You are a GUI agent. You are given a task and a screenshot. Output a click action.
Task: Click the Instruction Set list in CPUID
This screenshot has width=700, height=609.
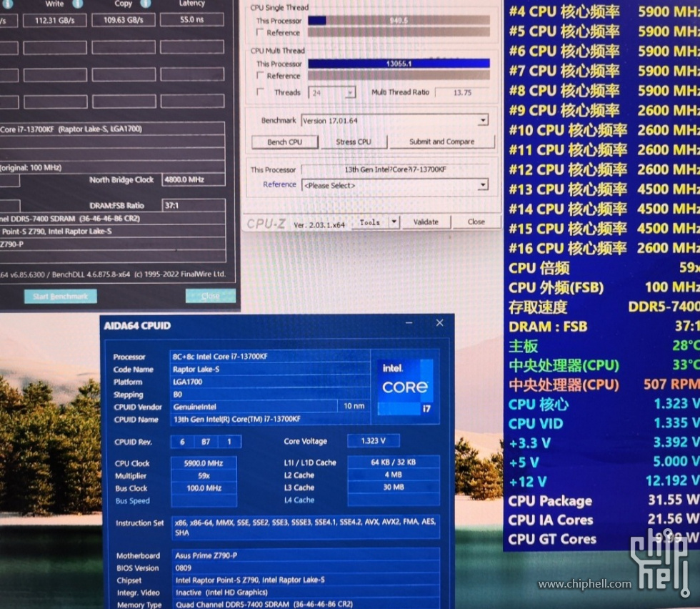(306, 528)
